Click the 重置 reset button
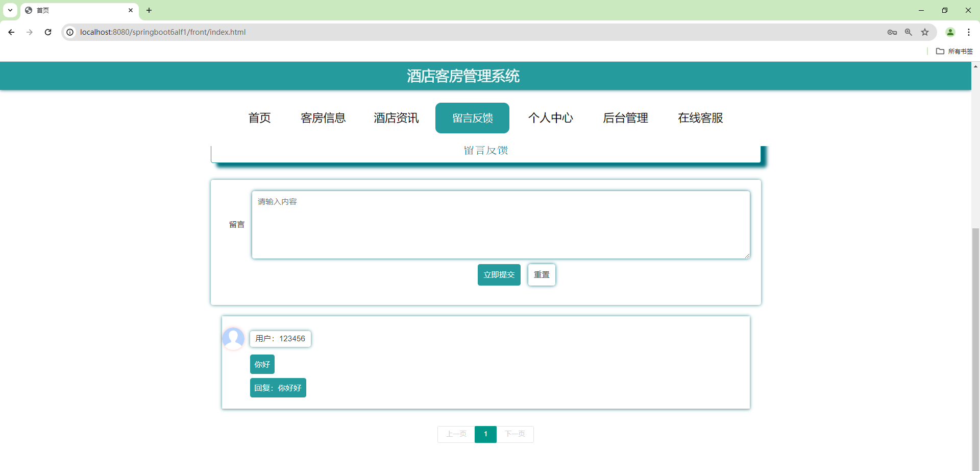The height and width of the screenshot is (471, 980). tap(541, 274)
